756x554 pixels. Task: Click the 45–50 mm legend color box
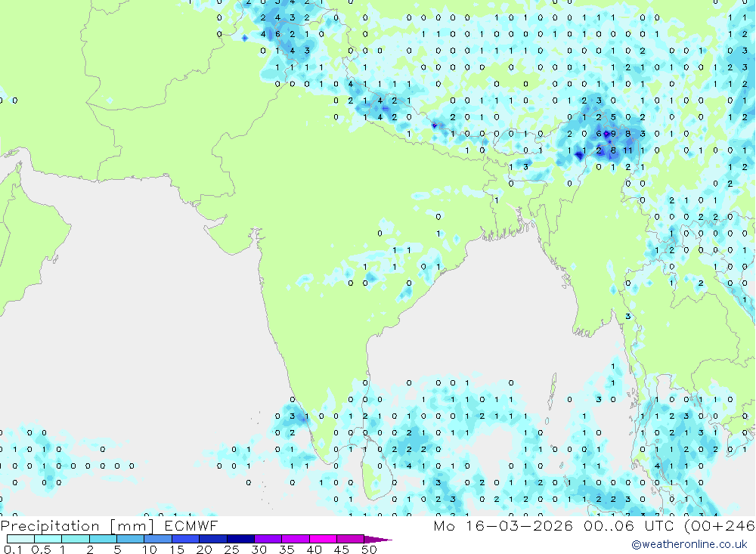[x=351, y=539]
